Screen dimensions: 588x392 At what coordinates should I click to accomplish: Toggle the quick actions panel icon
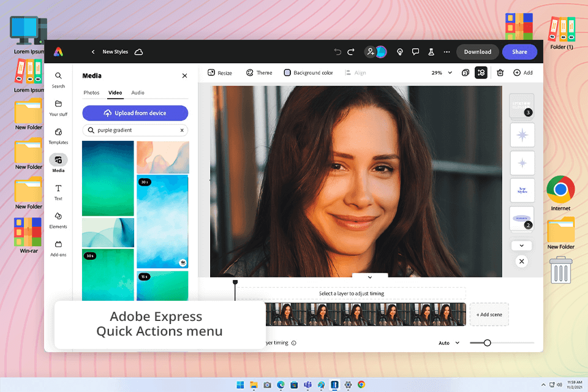[481, 73]
